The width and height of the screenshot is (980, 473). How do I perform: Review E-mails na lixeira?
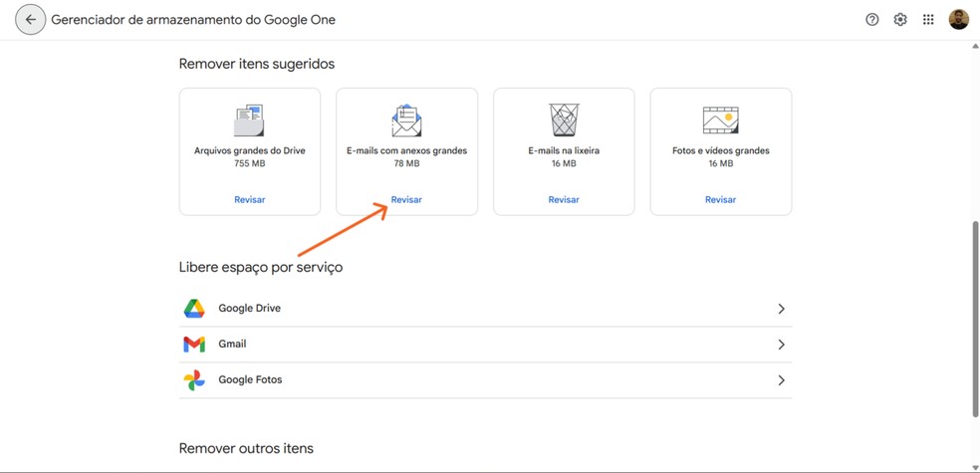tap(564, 200)
